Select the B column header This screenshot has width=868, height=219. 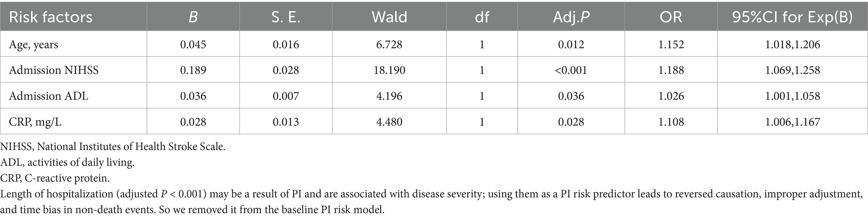click(x=193, y=17)
